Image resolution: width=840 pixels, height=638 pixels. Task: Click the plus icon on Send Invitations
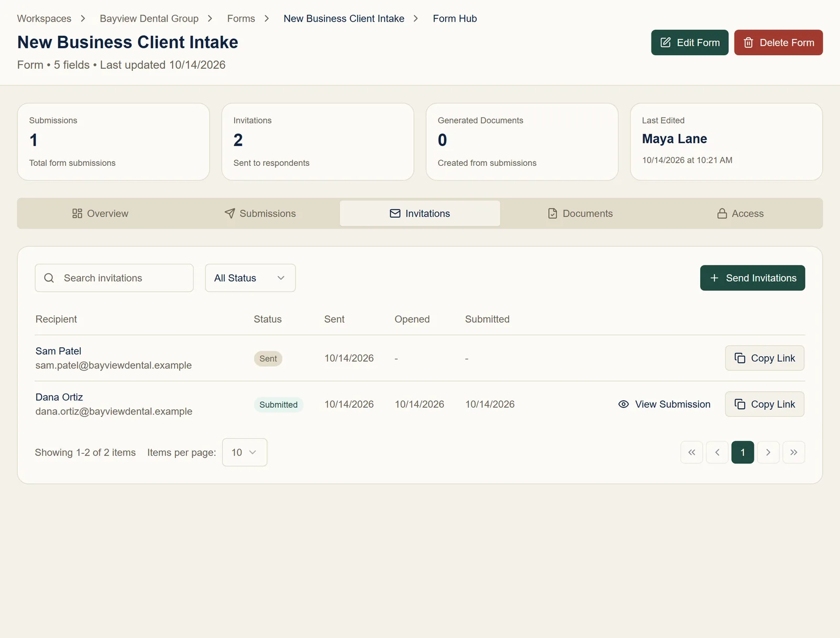point(714,278)
